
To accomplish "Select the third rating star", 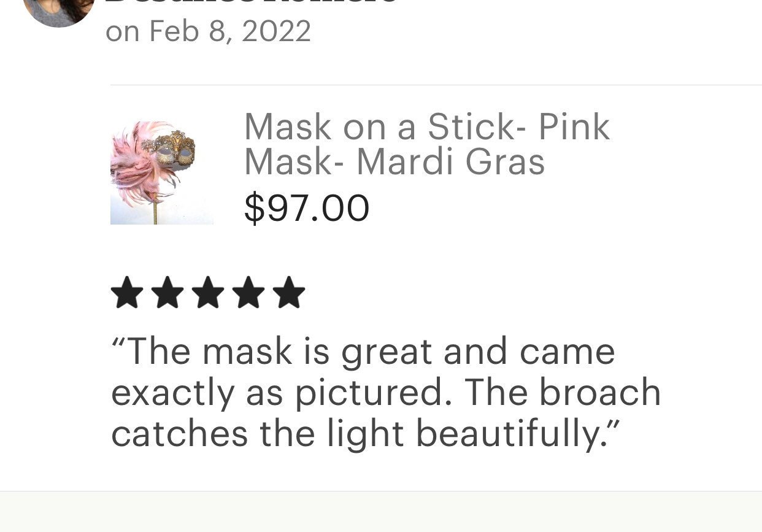I will (208, 293).
